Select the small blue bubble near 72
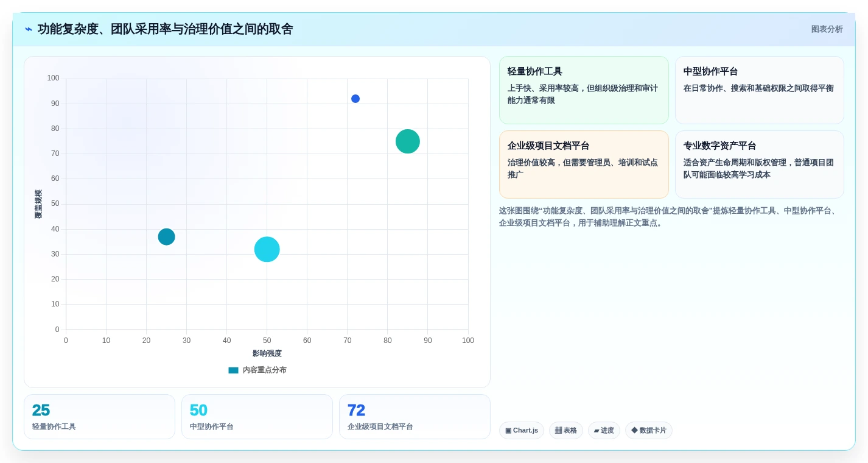This screenshot has height=463, width=868. (x=355, y=99)
